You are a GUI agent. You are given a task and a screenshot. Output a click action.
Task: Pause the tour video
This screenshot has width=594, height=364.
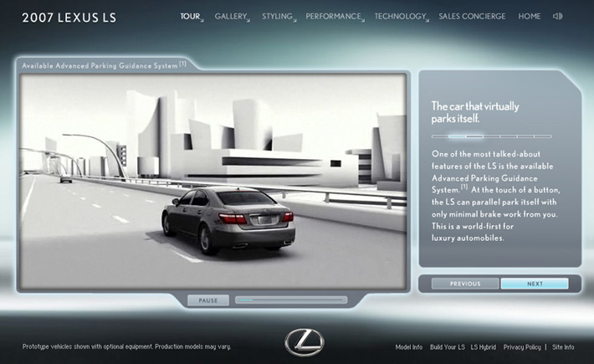[208, 300]
